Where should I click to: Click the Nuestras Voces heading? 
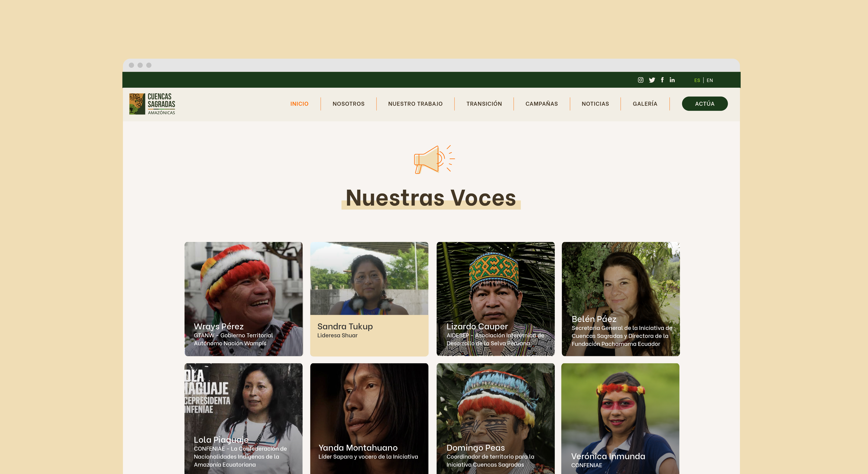coord(431,198)
